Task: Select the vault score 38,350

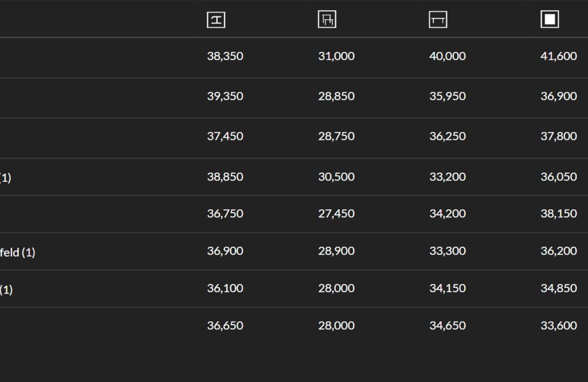Action: [225, 56]
